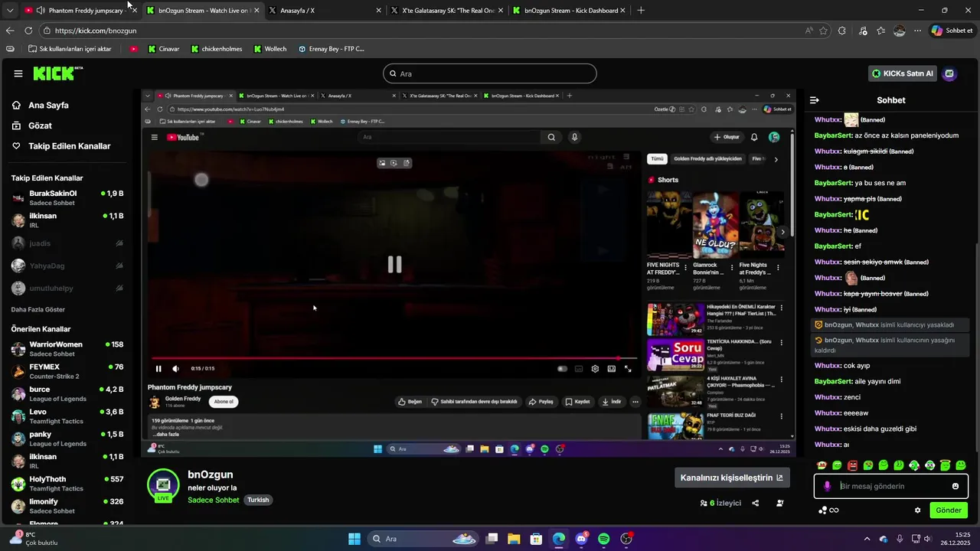Mute the YouTube player volume

[175, 369]
